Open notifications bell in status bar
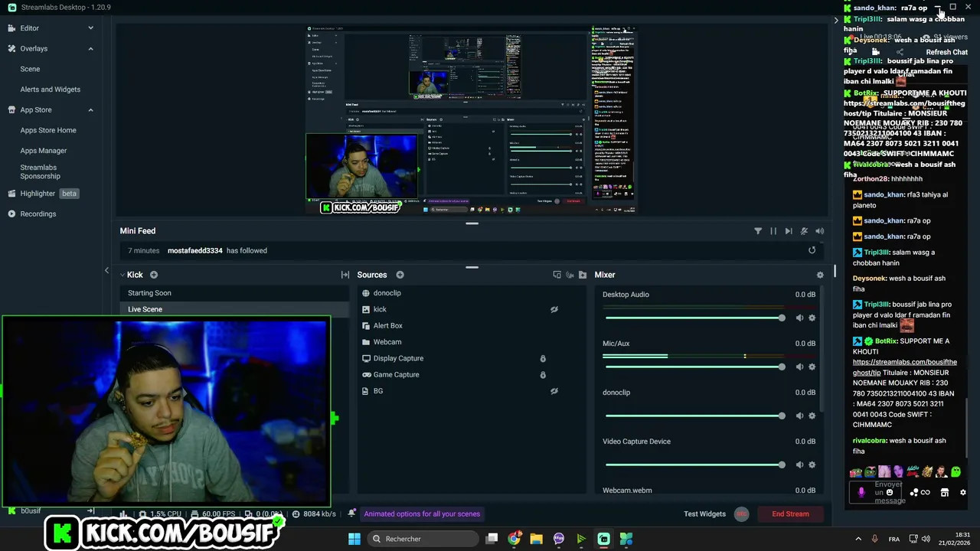This screenshot has width=980, height=551. 351,514
